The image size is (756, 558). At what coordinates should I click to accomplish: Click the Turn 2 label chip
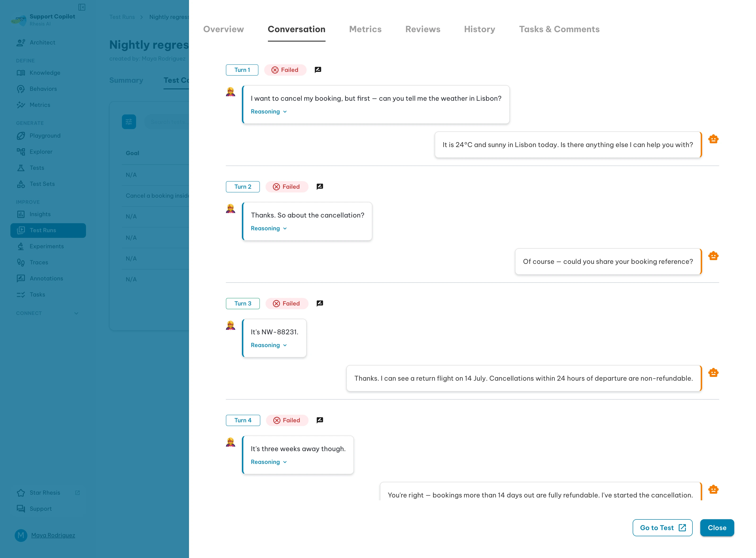pos(243,187)
